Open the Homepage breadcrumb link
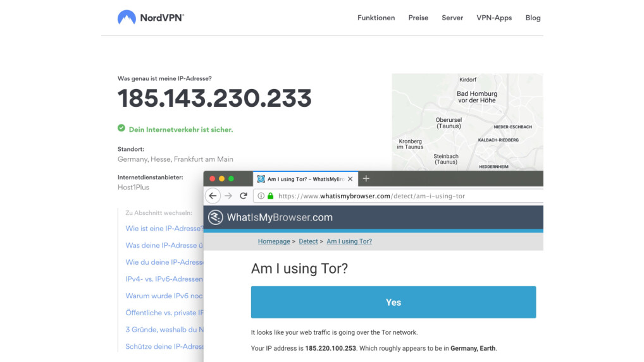The width and height of the screenshot is (644, 362). pos(274,241)
